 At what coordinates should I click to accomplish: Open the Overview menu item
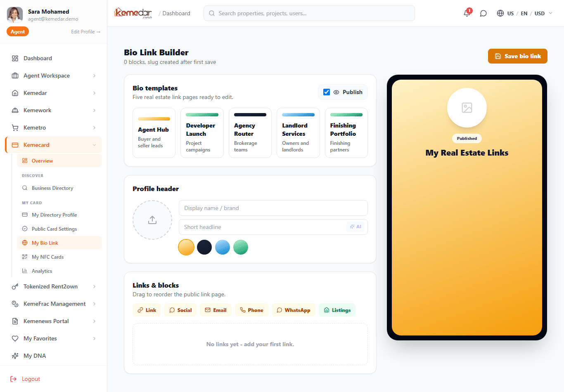click(59, 161)
